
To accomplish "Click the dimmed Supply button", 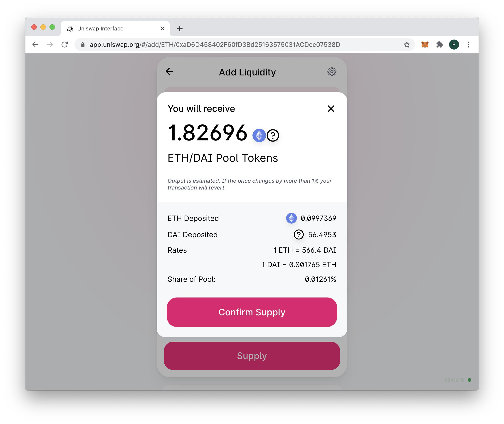I will [252, 356].
